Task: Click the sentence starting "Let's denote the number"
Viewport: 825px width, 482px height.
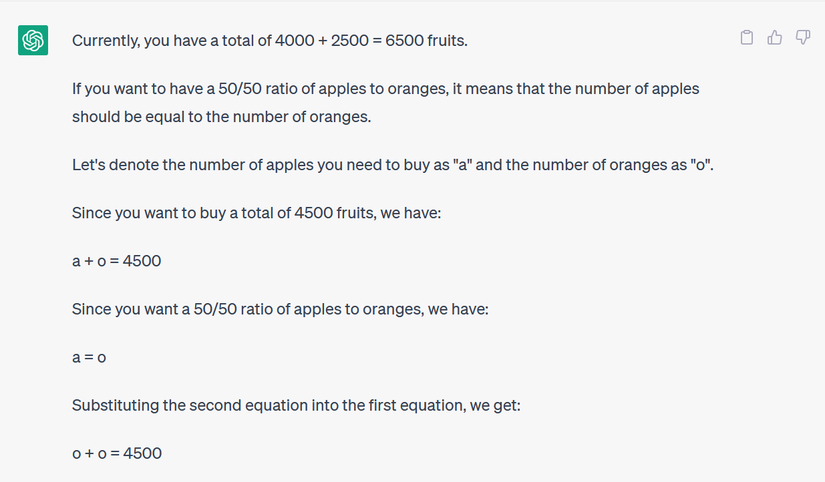Action: coord(392,164)
